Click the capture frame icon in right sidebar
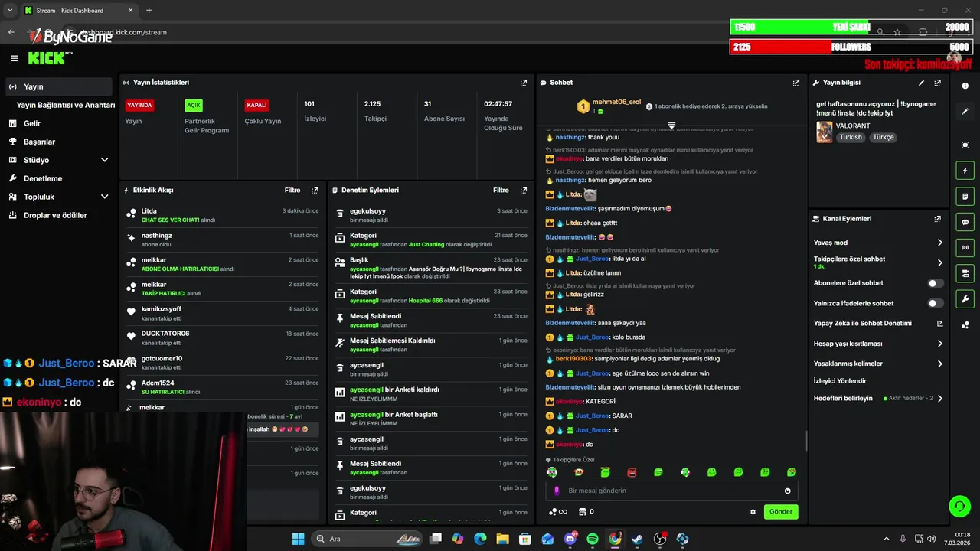This screenshot has width=980, height=551. [x=965, y=145]
